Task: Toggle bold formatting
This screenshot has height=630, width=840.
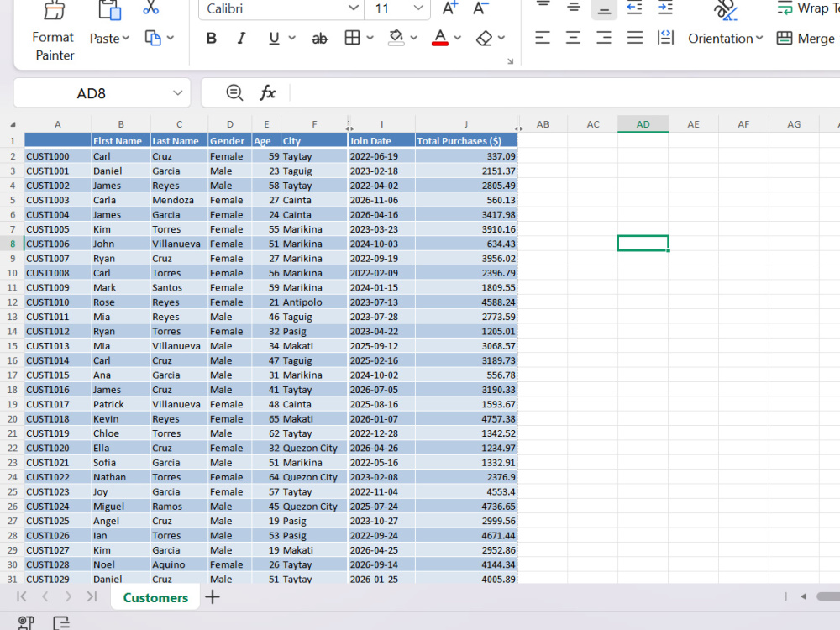Action: 212,38
